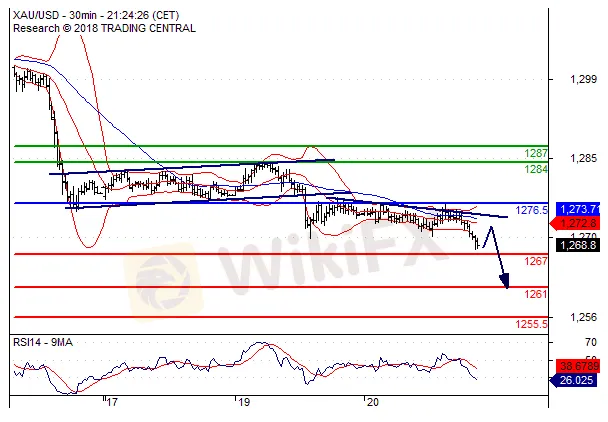
Task: Click the 1255.5 support level label
Action: point(530,324)
